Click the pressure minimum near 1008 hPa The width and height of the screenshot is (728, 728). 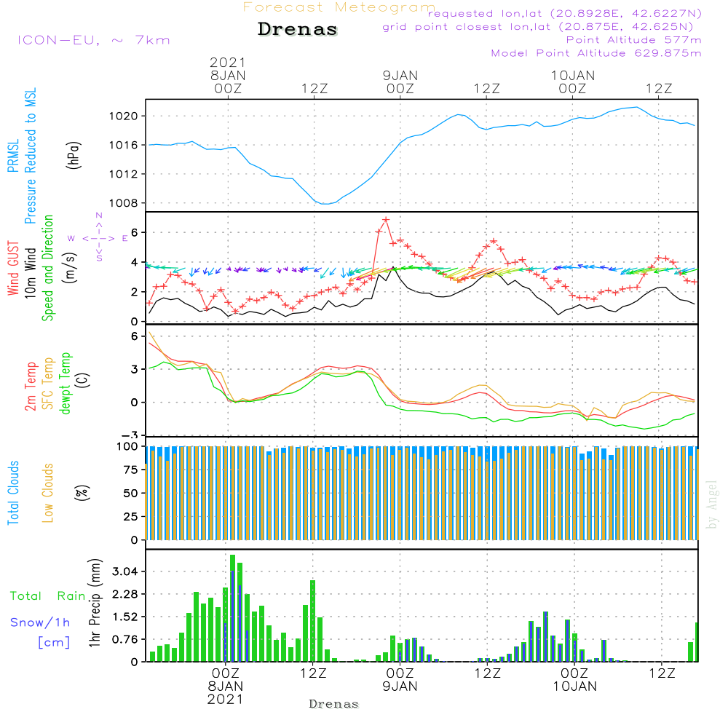pos(326,203)
